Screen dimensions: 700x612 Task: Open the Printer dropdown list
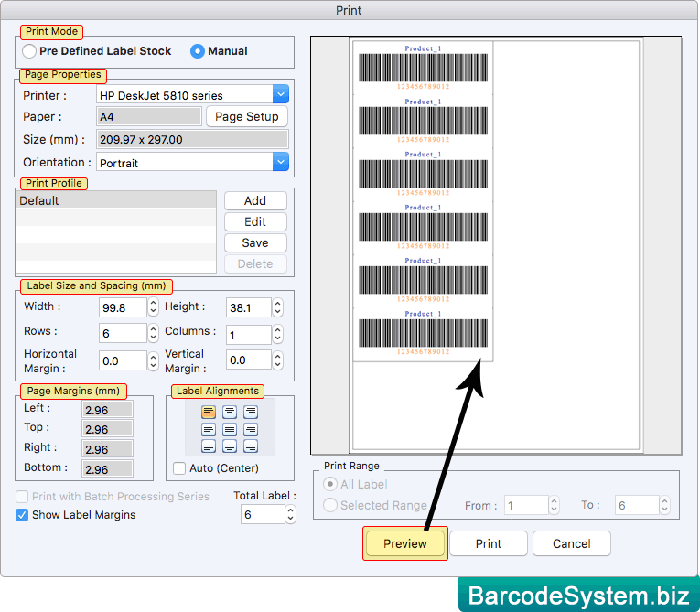click(281, 94)
